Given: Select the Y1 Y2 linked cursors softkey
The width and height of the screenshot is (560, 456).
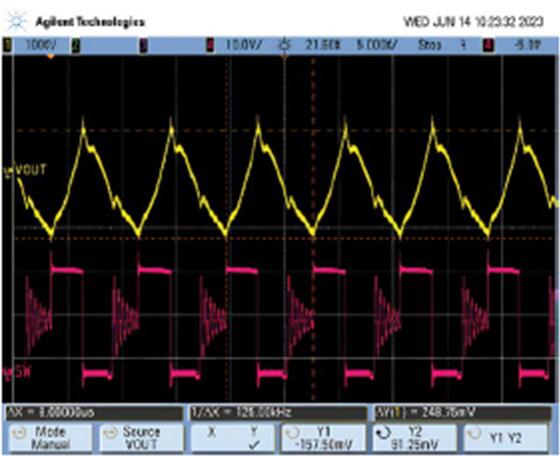Looking at the screenshot, I should coord(506,437).
